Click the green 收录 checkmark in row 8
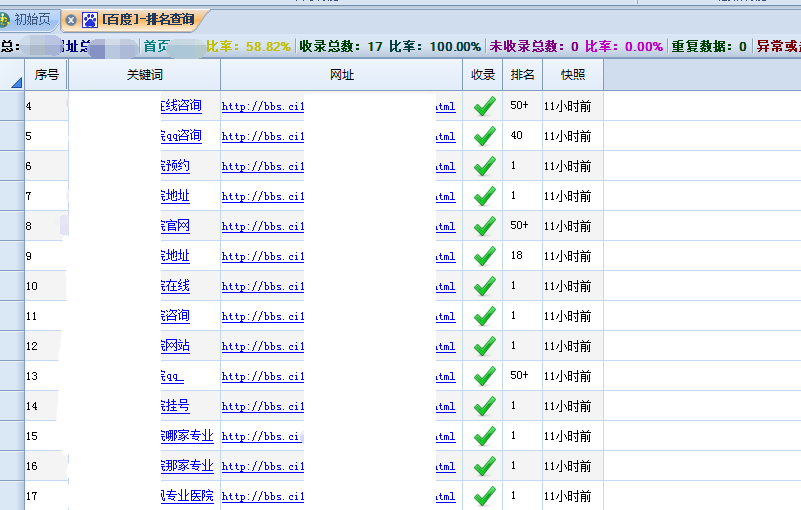This screenshot has width=801, height=510. (484, 226)
